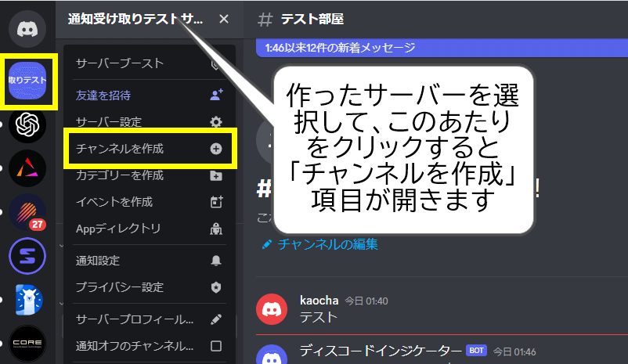
Task: Click the username kaocha
Action: click(319, 301)
